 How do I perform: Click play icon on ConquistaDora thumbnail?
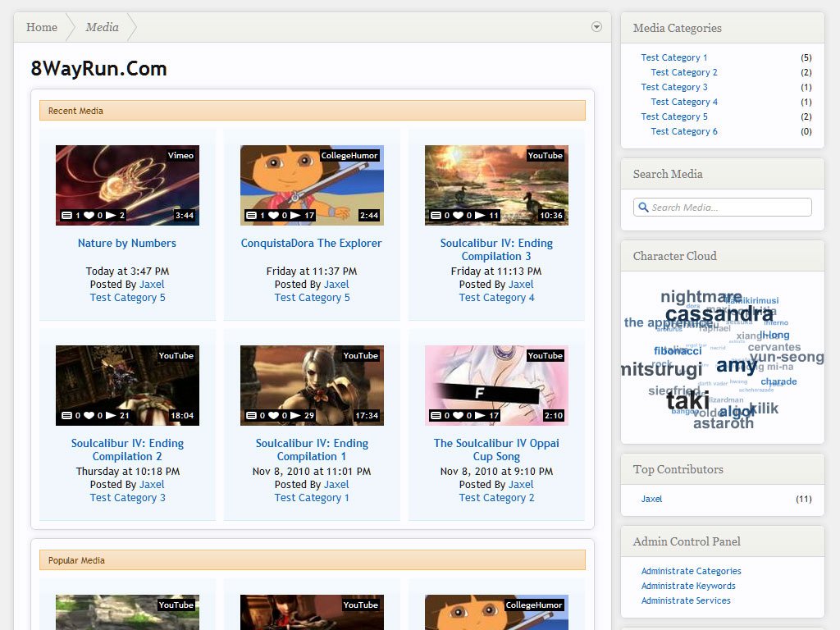[295, 216]
